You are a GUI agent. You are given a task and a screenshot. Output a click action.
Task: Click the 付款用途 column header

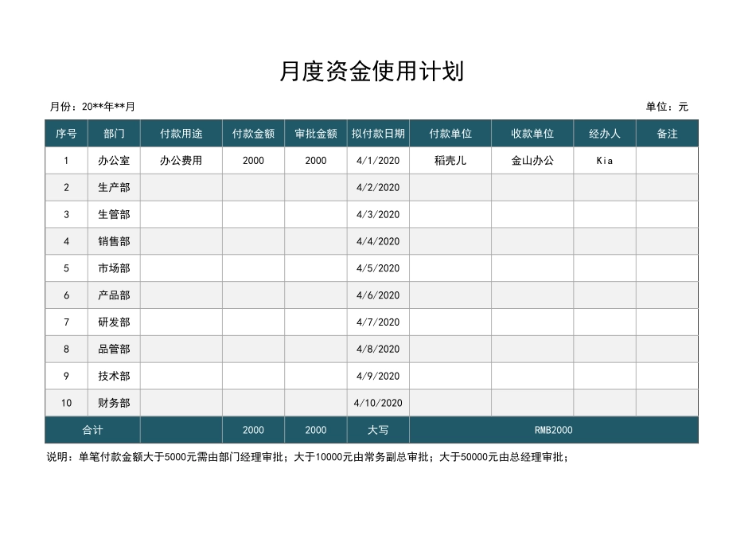181,133
